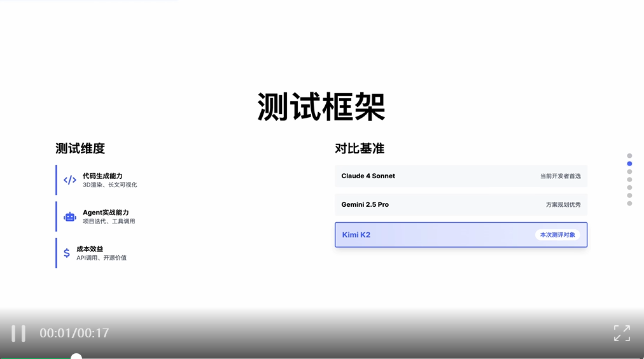This screenshot has height=359, width=644.
Task: Pause the video playback
Action: pos(18,333)
